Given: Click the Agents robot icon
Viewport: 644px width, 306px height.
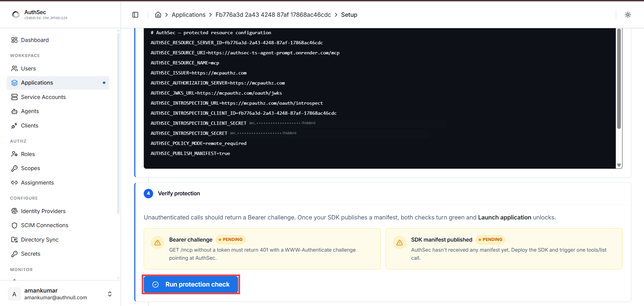Looking at the screenshot, I should tap(14, 111).
